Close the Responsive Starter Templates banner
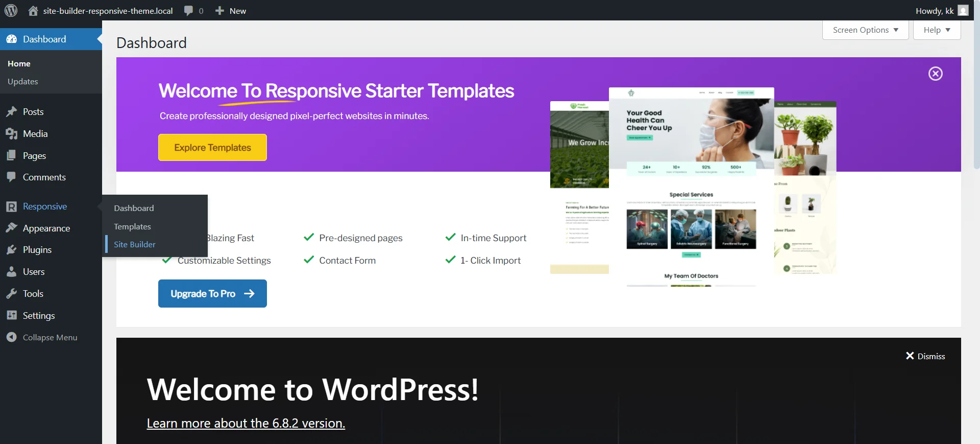This screenshot has width=980, height=444. click(935, 74)
